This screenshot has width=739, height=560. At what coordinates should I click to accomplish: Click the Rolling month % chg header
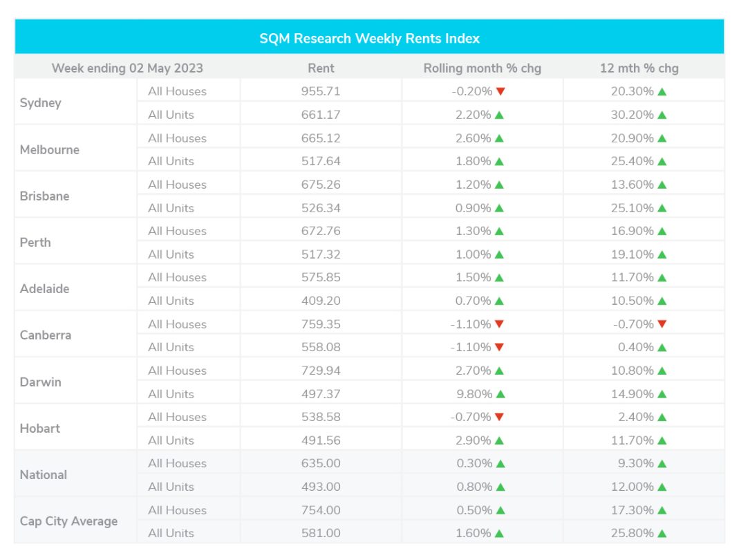click(x=482, y=68)
